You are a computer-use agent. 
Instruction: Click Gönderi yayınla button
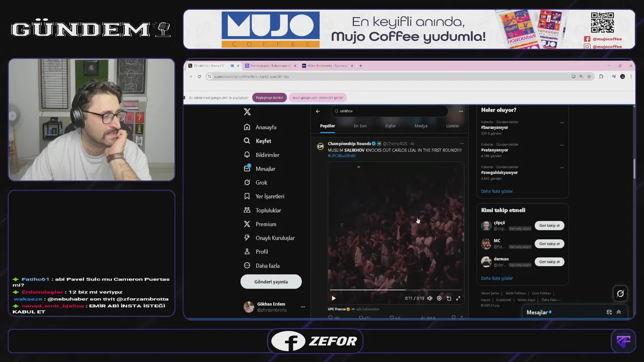click(271, 282)
